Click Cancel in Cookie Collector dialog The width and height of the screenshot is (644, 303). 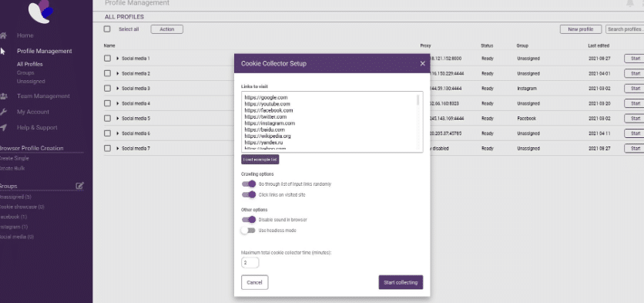(255, 282)
